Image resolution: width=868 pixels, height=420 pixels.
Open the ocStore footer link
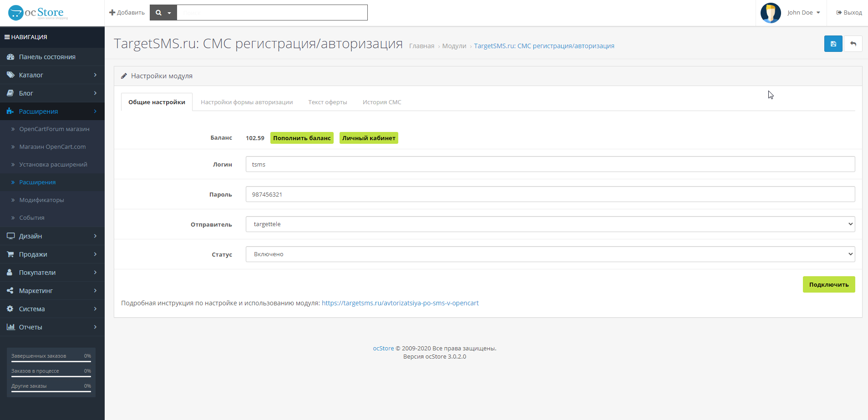point(383,349)
